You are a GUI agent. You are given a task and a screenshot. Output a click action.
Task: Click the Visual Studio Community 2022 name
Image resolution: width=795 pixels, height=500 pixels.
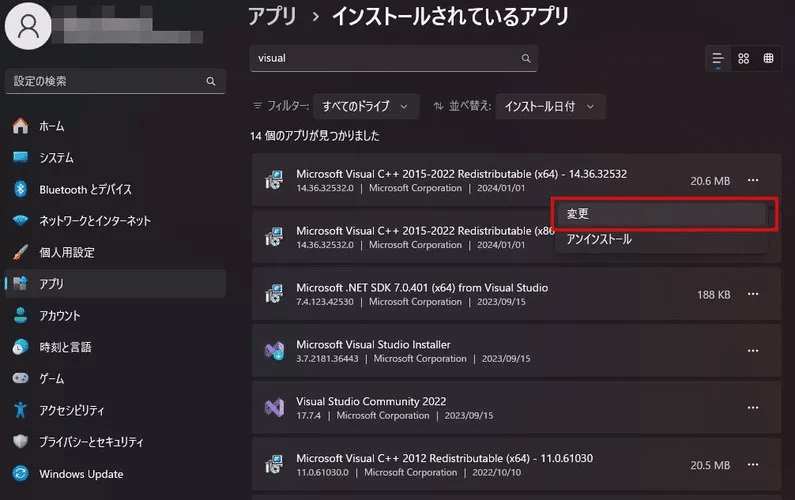point(371,401)
